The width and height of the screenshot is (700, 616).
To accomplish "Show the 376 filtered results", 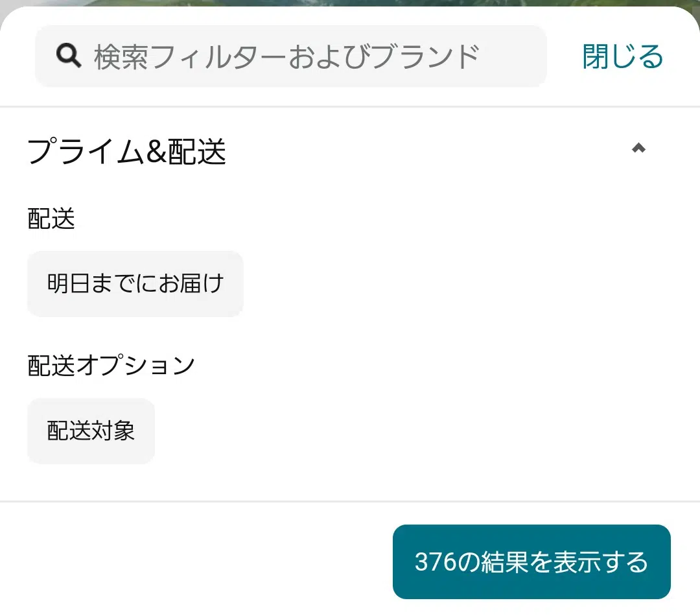I will coord(531,562).
